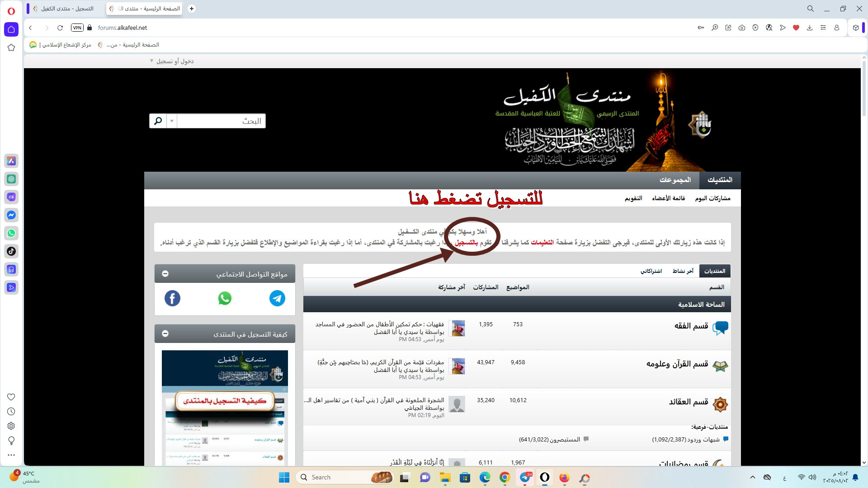Switch to the آخر نشاط tab

pos(683,271)
